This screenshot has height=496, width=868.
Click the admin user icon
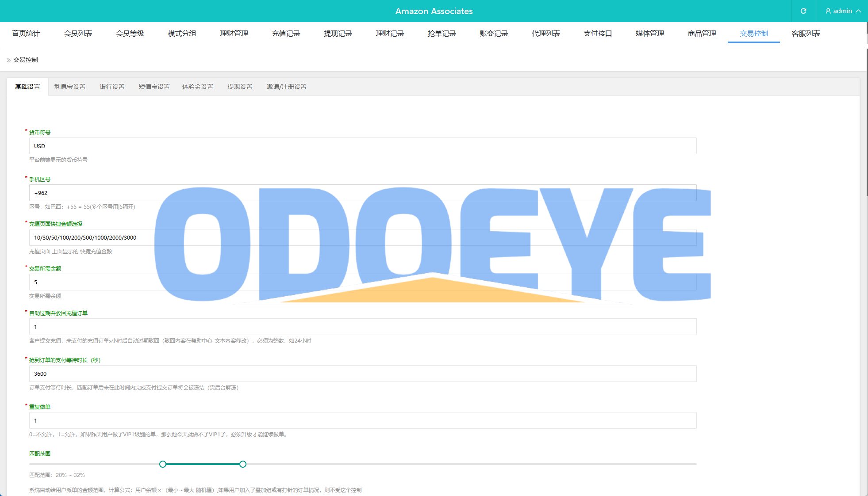(828, 11)
